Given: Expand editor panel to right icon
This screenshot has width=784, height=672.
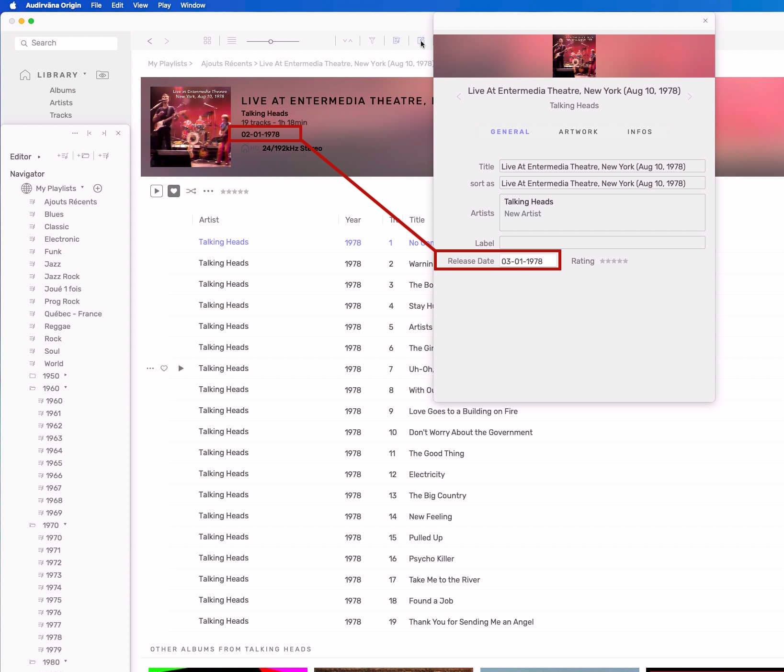Looking at the screenshot, I should click(x=104, y=133).
